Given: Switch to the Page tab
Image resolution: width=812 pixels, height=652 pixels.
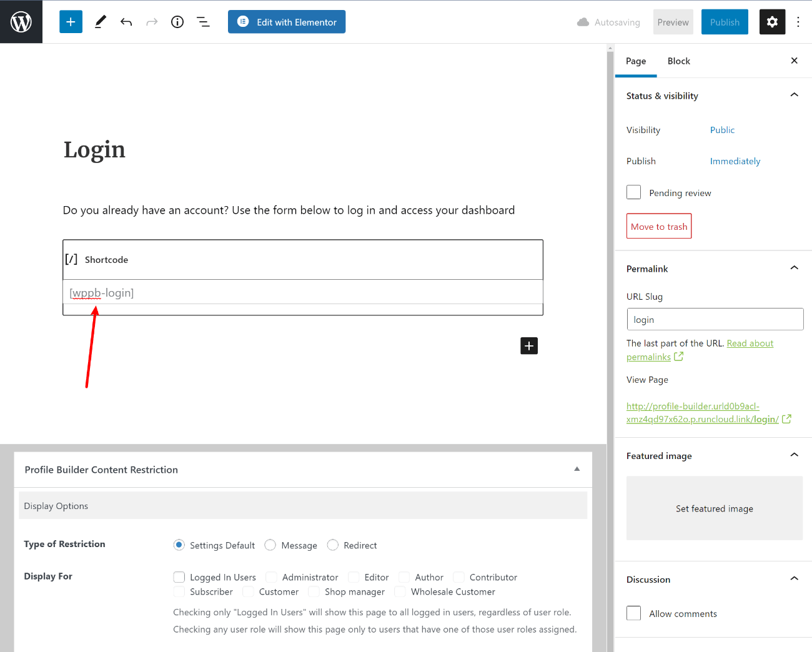Looking at the screenshot, I should point(636,61).
